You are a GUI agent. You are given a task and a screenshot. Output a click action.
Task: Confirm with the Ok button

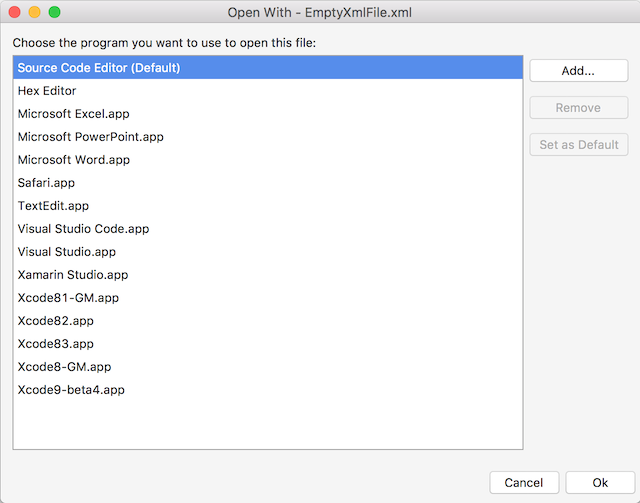pos(600,483)
